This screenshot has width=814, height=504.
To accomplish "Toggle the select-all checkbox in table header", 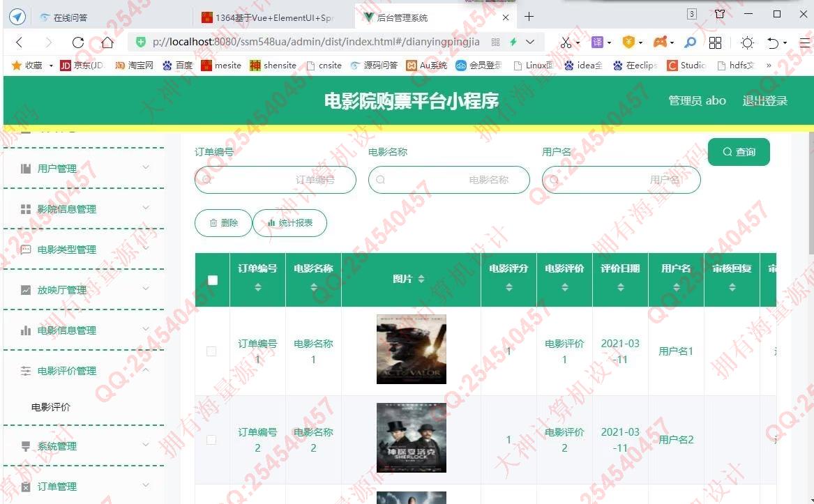I will (x=212, y=280).
